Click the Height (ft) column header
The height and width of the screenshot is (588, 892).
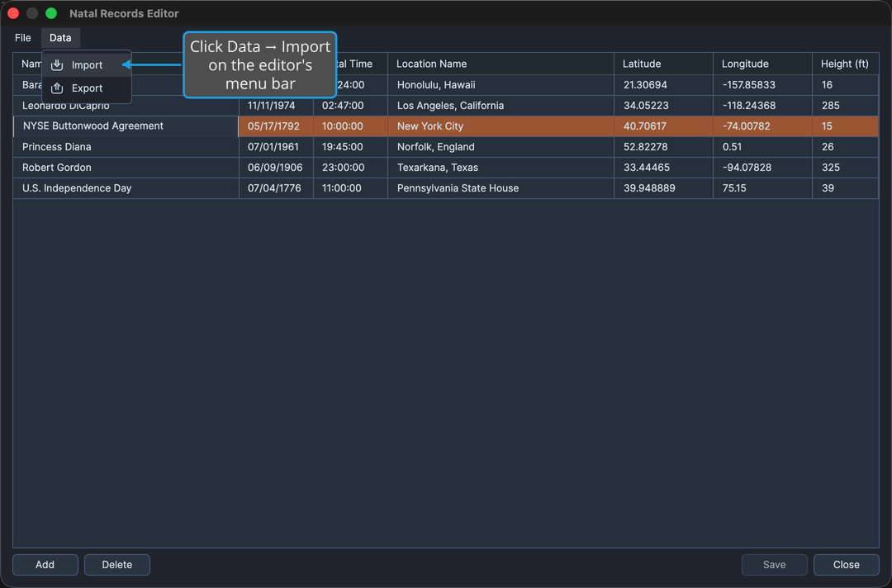point(846,64)
